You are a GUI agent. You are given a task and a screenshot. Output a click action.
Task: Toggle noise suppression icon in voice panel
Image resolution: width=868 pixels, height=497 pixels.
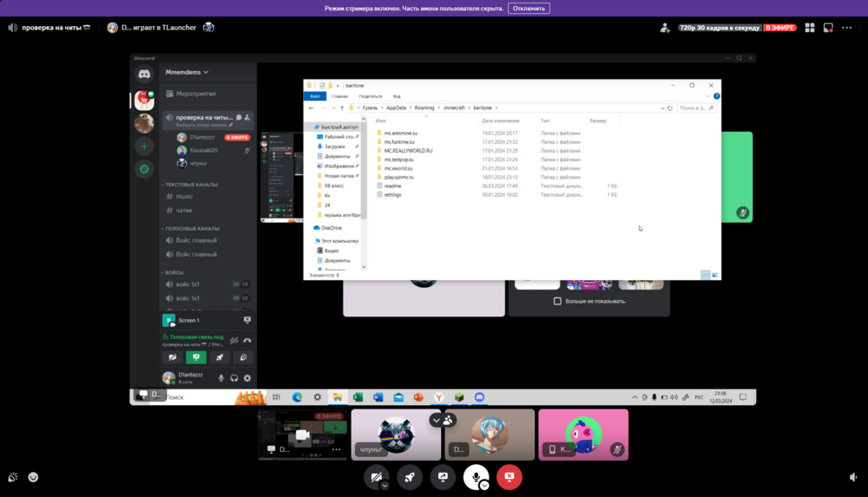coord(234,340)
